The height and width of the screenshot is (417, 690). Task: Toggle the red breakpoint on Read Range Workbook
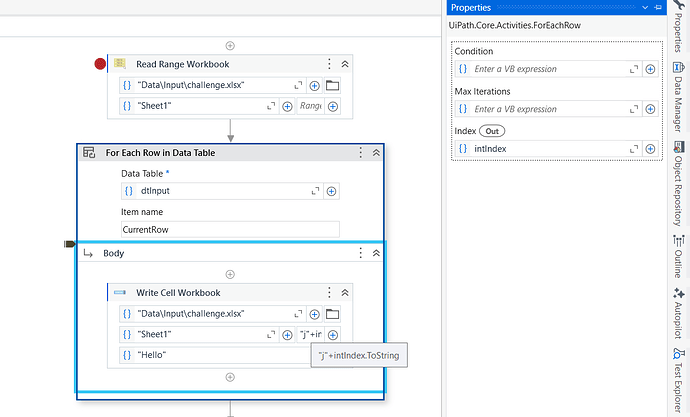100,64
